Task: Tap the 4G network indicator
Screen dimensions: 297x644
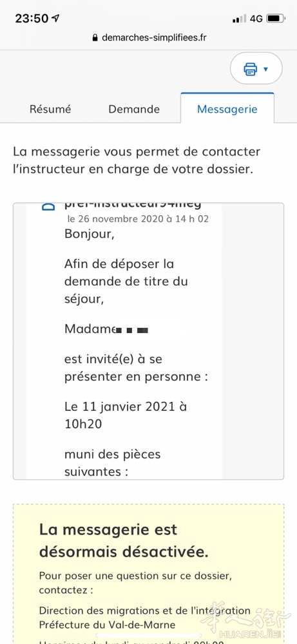Action: pos(256,19)
